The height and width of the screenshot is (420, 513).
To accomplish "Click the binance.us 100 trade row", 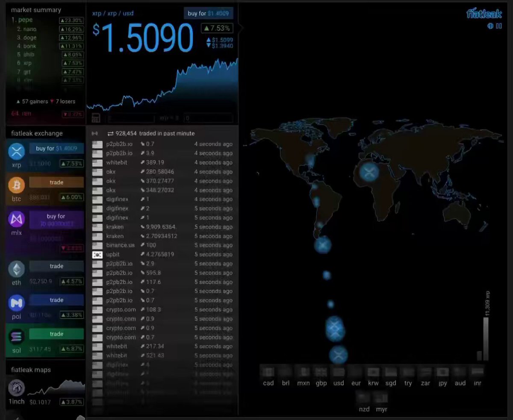I will coord(162,245).
